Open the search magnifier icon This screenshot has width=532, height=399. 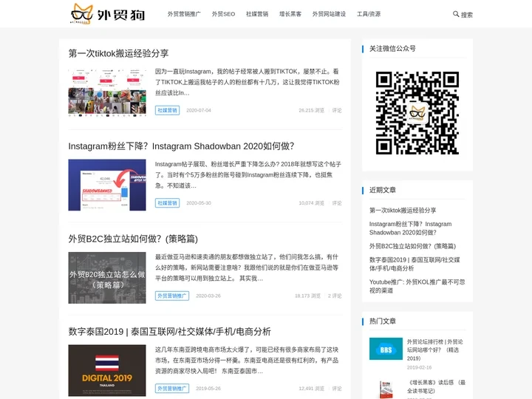point(456,14)
